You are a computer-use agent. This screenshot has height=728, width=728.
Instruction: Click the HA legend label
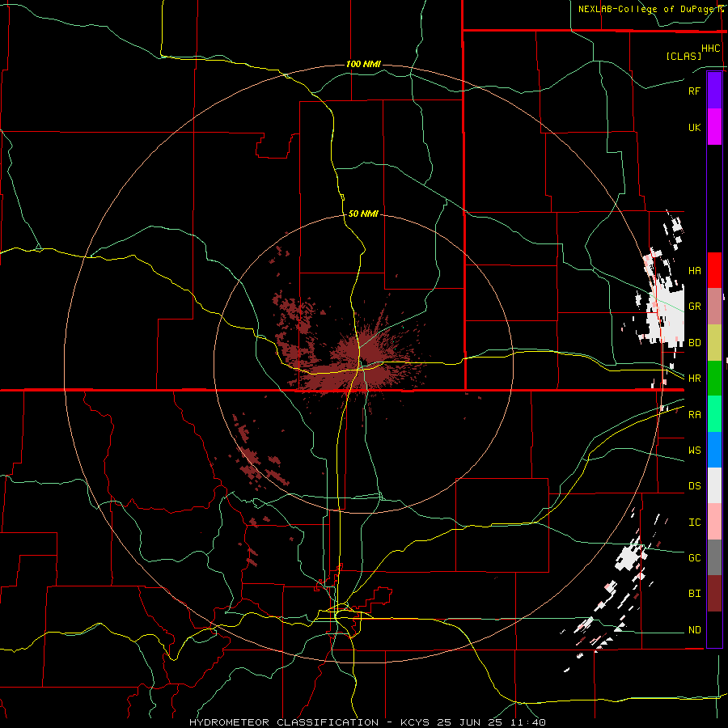(694, 270)
